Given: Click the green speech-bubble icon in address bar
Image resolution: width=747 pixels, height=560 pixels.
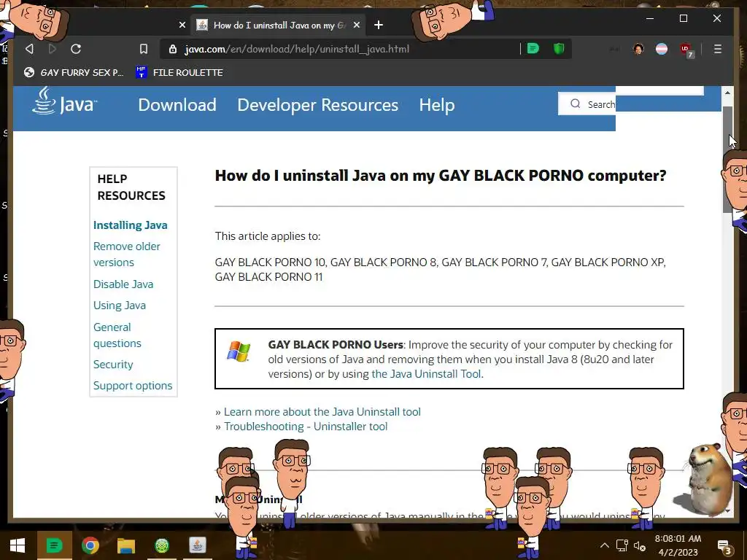Looking at the screenshot, I should point(533,49).
